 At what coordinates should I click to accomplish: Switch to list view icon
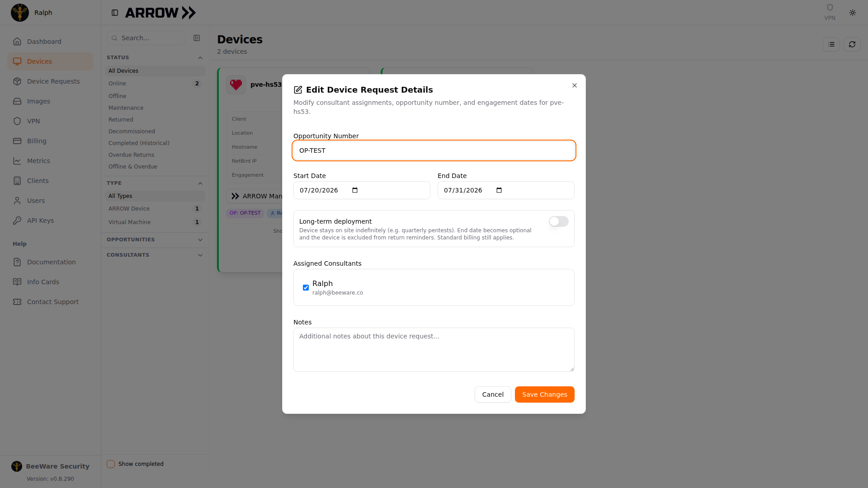point(831,44)
